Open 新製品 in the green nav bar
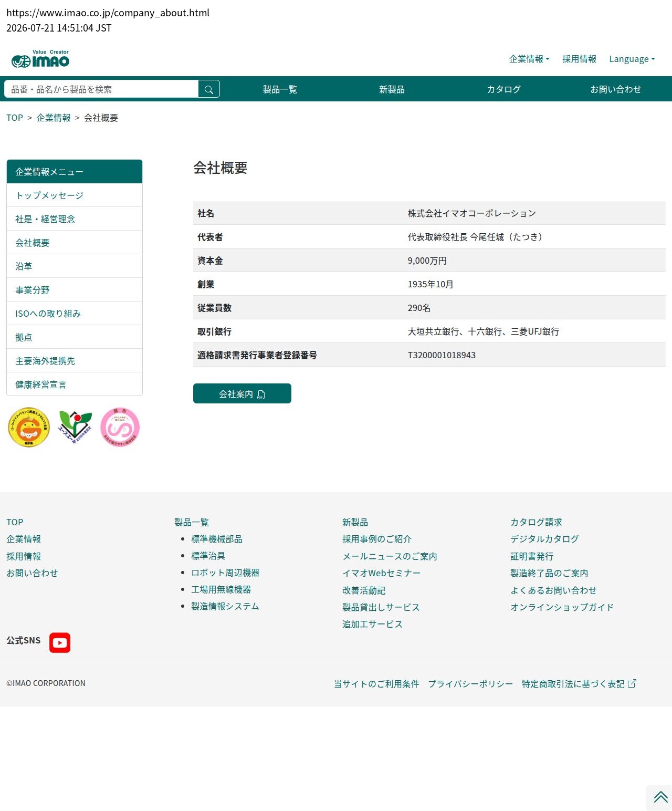This screenshot has width=672, height=811. click(392, 89)
